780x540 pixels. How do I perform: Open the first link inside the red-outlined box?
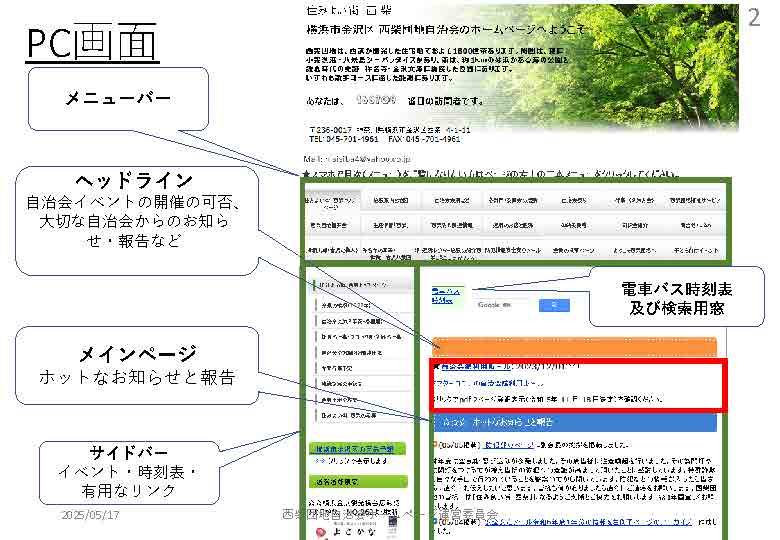coord(475,367)
